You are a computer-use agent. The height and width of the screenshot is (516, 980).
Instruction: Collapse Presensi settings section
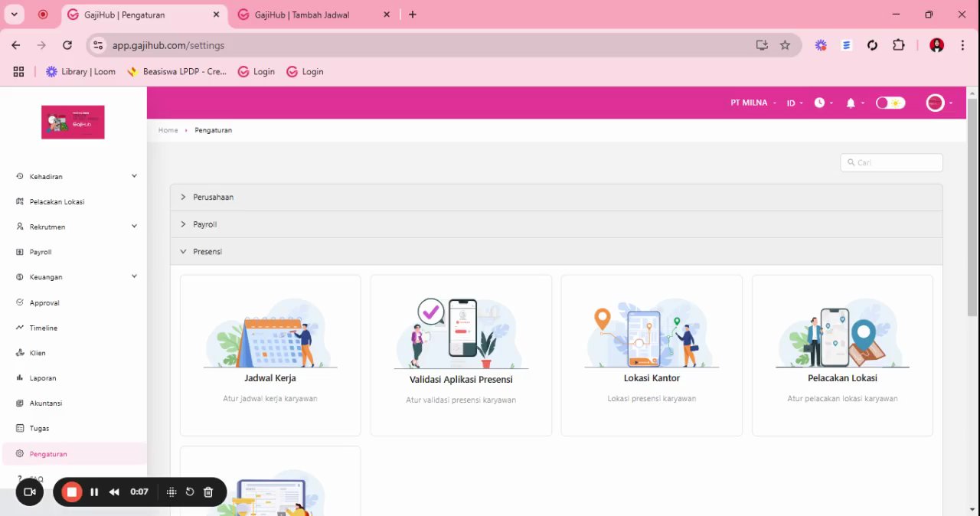(x=556, y=251)
